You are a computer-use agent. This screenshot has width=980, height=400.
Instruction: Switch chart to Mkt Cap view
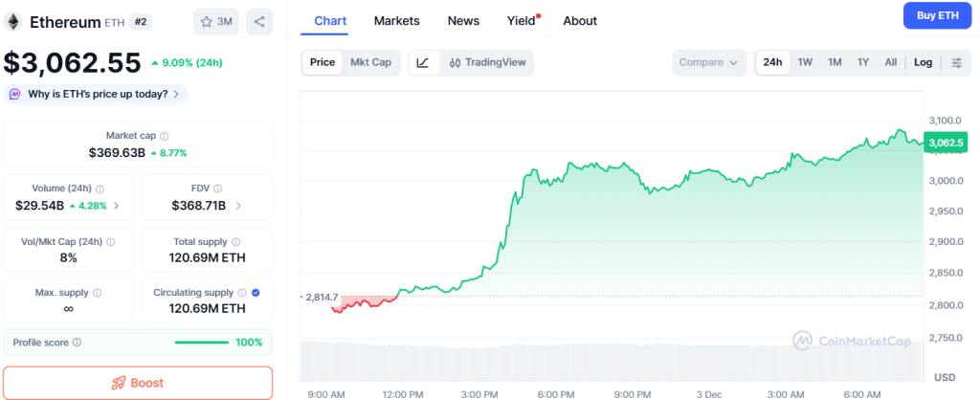click(370, 62)
